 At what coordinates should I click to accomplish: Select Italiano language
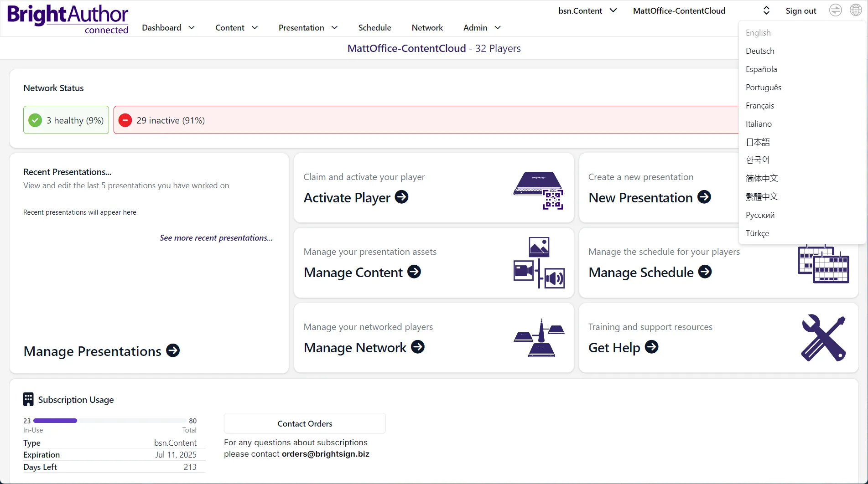click(x=759, y=124)
